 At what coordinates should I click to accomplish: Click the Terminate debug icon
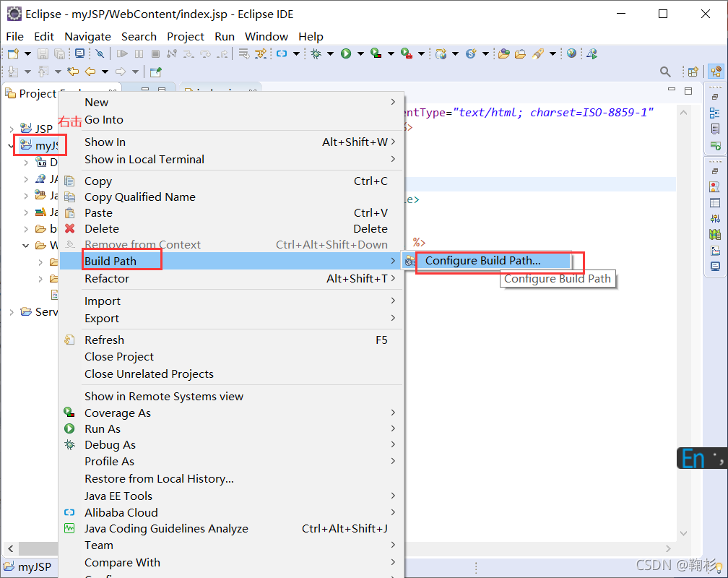pos(155,54)
